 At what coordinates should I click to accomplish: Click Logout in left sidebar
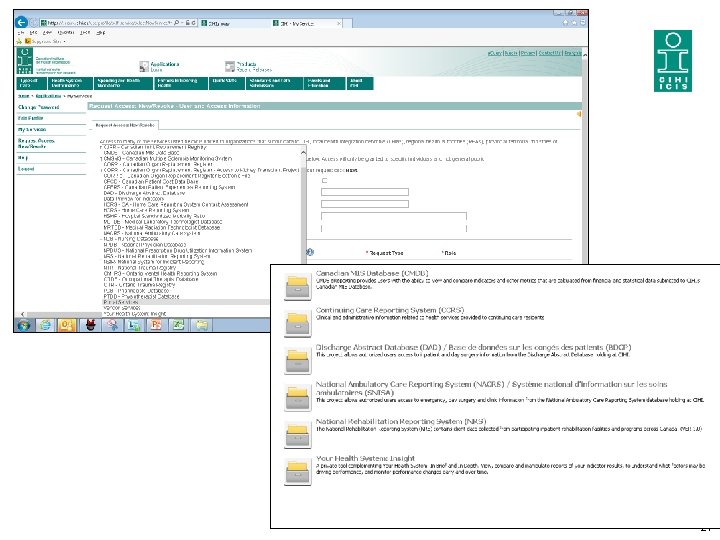26,169
